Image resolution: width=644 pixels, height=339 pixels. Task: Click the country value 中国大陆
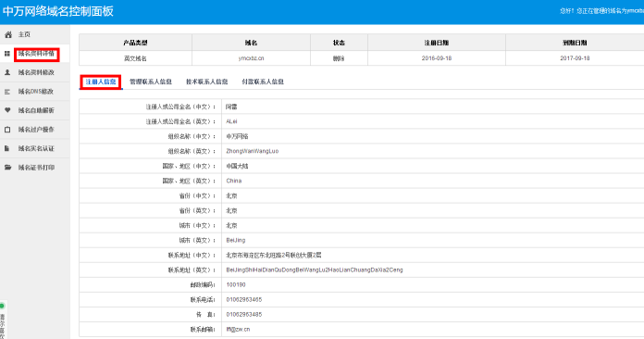point(237,166)
